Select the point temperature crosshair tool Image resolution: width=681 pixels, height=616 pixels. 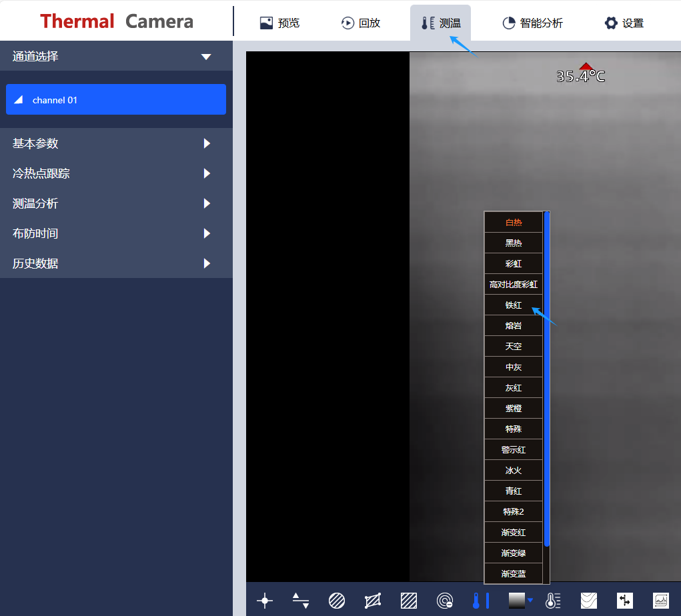coord(265,601)
